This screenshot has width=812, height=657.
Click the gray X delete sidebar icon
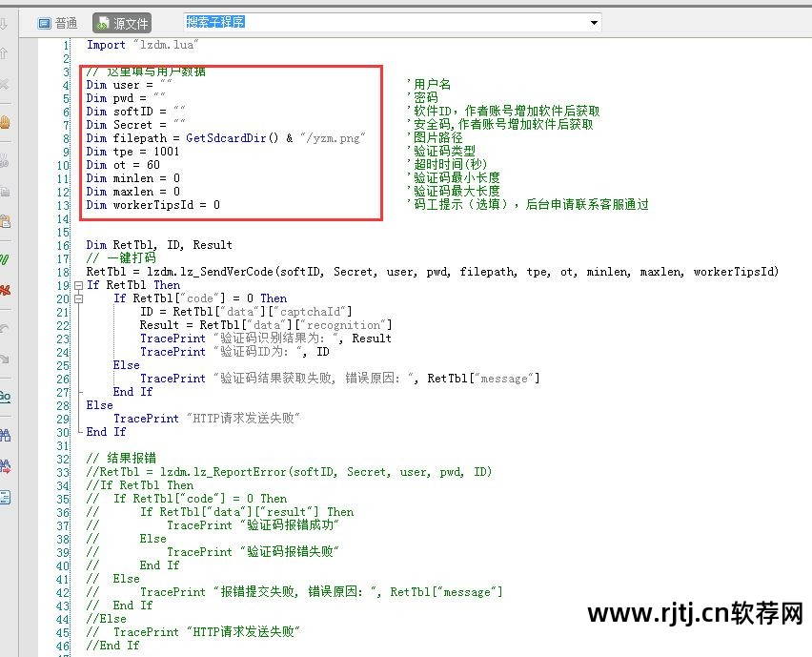point(4,84)
